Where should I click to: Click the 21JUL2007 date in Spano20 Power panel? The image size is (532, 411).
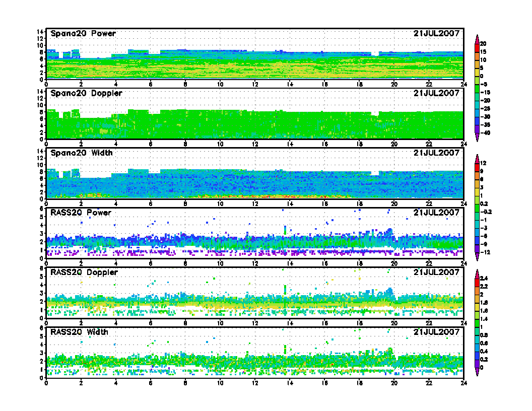[436, 34]
